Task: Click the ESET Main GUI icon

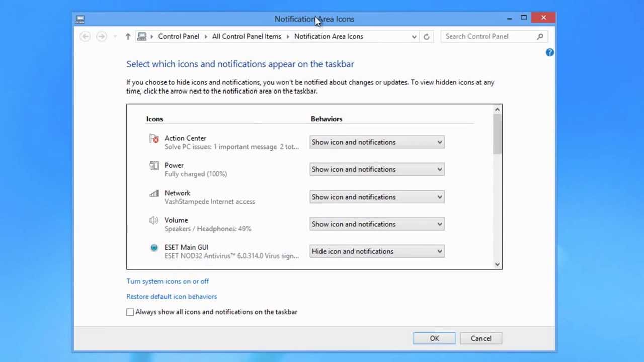Action: [x=154, y=247]
